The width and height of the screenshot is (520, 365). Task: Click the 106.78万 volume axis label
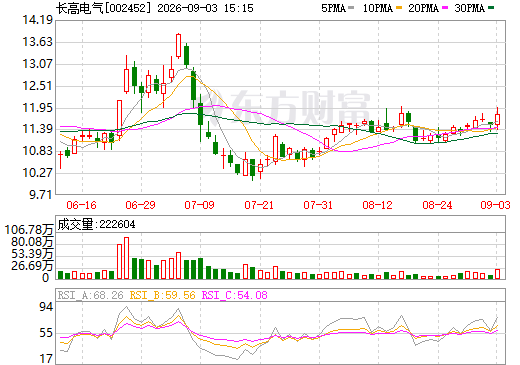pos(29,230)
